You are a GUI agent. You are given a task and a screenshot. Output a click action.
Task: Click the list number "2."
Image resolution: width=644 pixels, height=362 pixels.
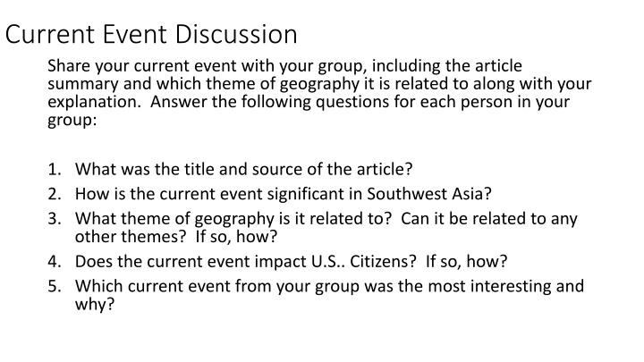pyautogui.click(x=55, y=194)
